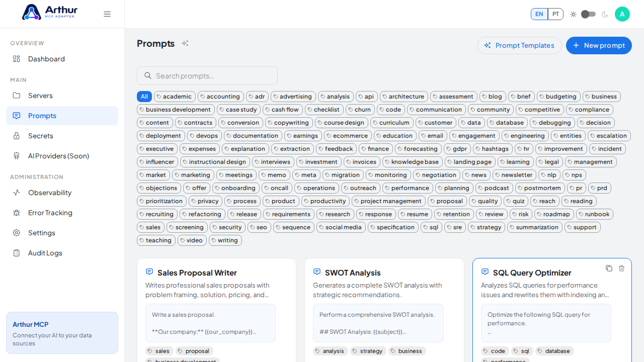The width and height of the screenshot is (644, 362).
Task: Filter by the refactoring tag
Action: coord(202,214)
